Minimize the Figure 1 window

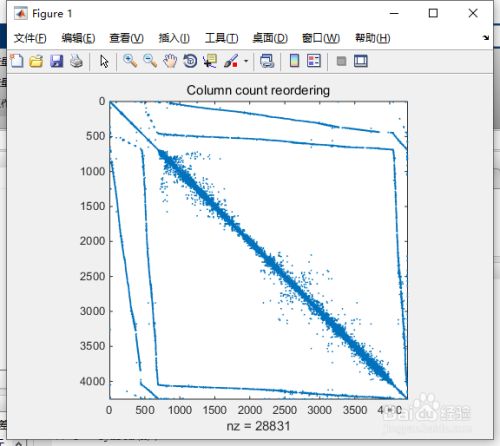(x=394, y=13)
